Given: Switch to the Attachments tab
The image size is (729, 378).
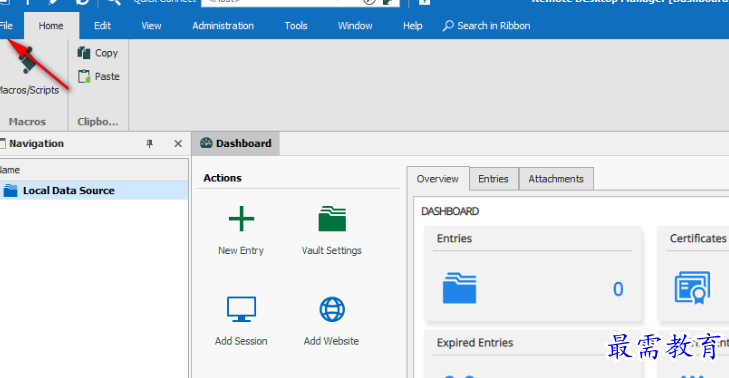Looking at the screenshot, I should coord(556,179).
